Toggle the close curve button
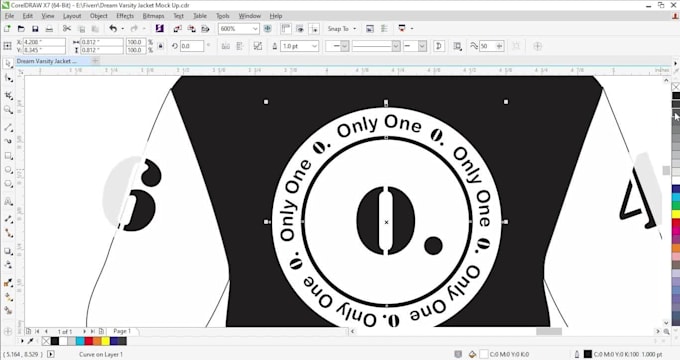 coord(439,46)
